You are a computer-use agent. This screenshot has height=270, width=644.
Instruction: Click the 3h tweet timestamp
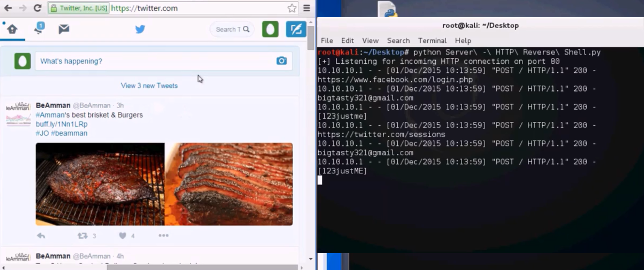pyautogui.click(x=120, y=105)
